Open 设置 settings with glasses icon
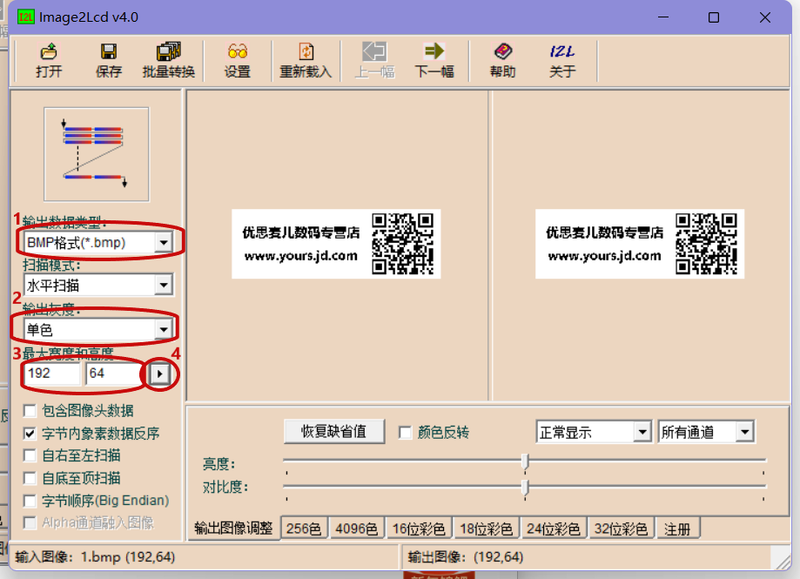 (x=237, y=61)
